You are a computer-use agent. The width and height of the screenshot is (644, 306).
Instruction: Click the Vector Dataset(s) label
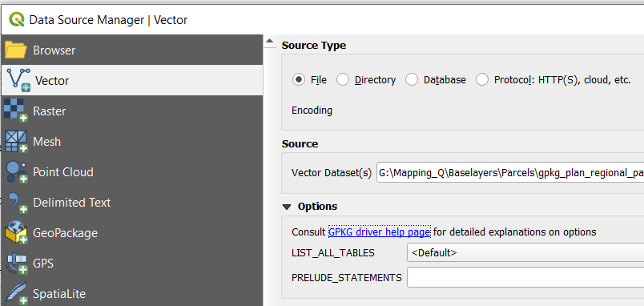coord(332,173)
